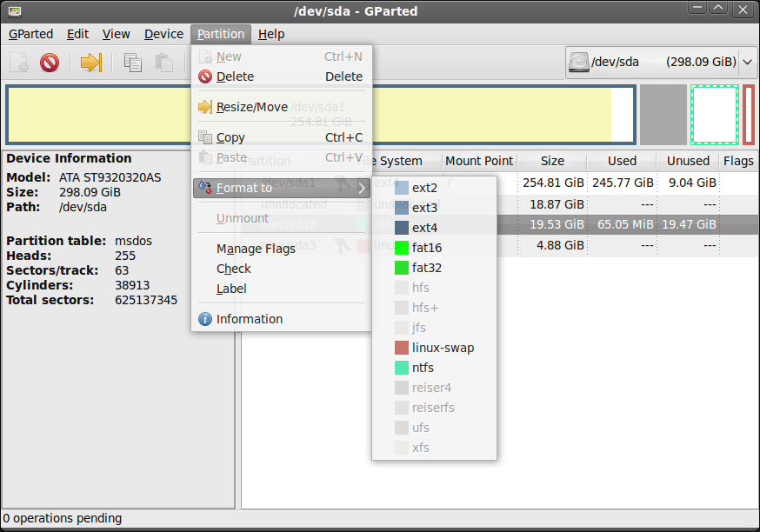This screenshot has height=532, width=760.
Task: Click the ATA ST9320320AS model text
Action: (x=110, y=177)
